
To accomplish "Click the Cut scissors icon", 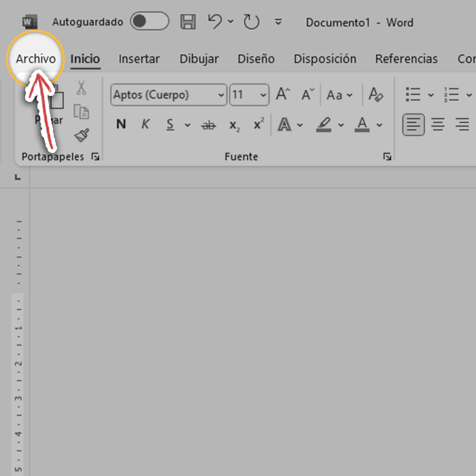I will click(x=82, y=88).
